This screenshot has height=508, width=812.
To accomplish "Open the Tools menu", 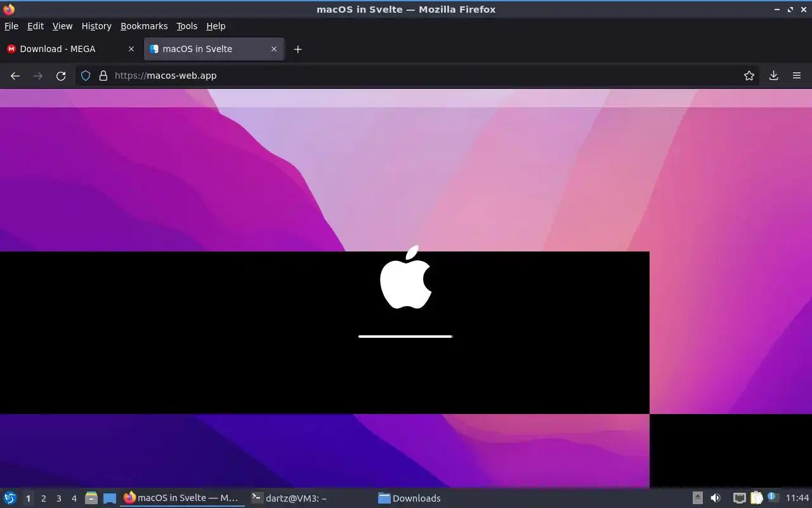I will click(x=187, y=26).
